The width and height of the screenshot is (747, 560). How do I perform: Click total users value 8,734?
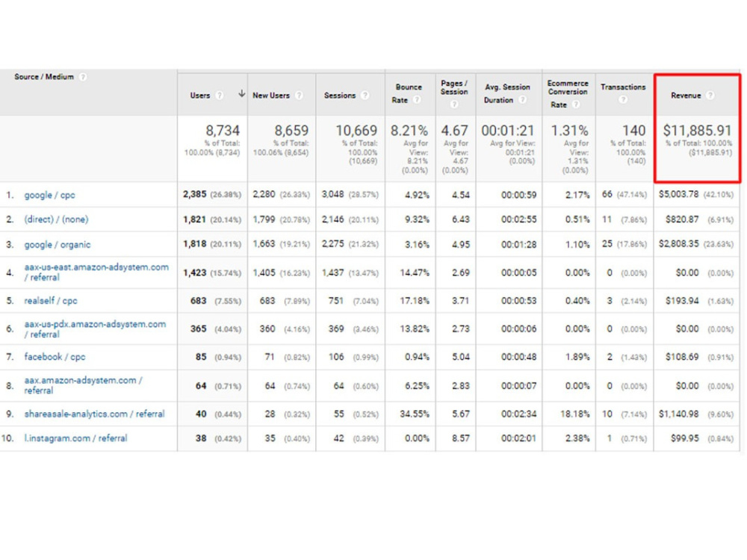(x=223, y=130)
